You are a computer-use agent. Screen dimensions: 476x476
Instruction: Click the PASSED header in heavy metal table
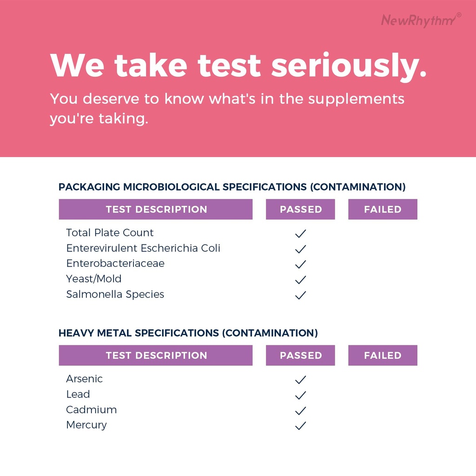tap(300, 355)
